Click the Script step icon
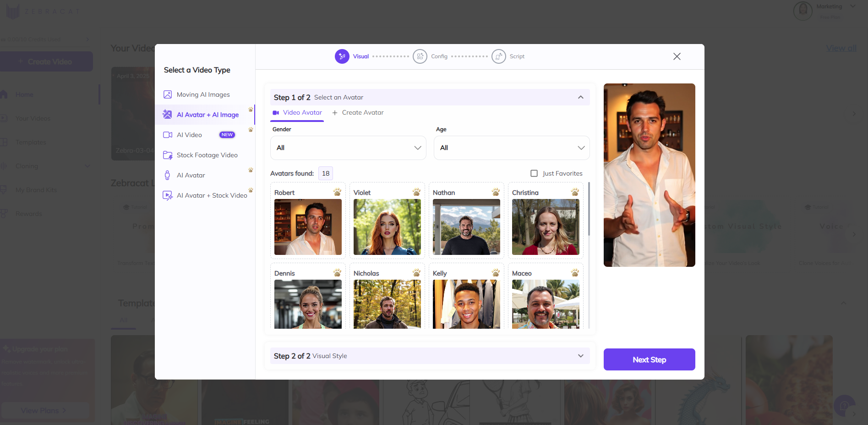Screen dimensions: 868x425 tap(499, 56)
